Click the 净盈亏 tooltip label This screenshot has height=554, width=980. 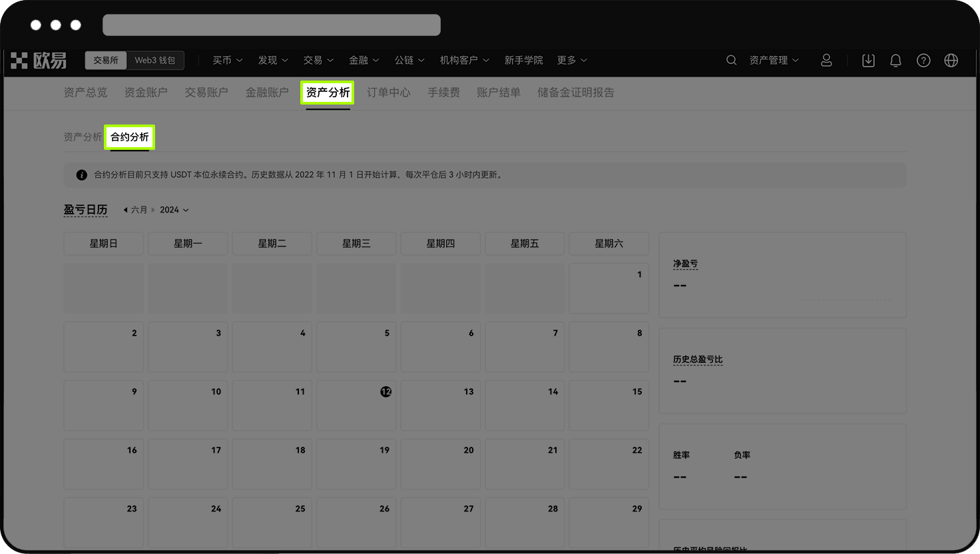(685, 263)
